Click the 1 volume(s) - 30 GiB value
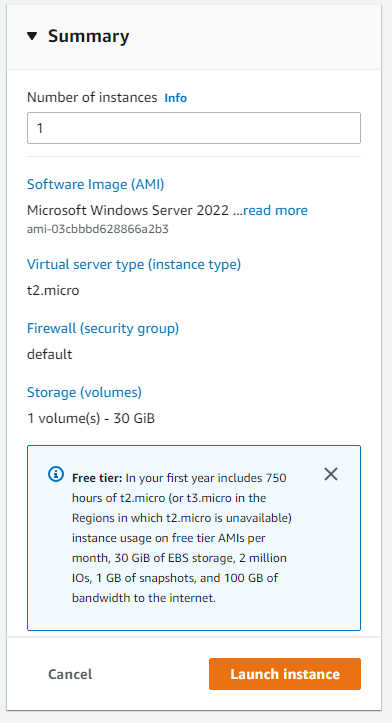Image resolution: width=392 pixels, height=723 pixels. pos(91,418)
